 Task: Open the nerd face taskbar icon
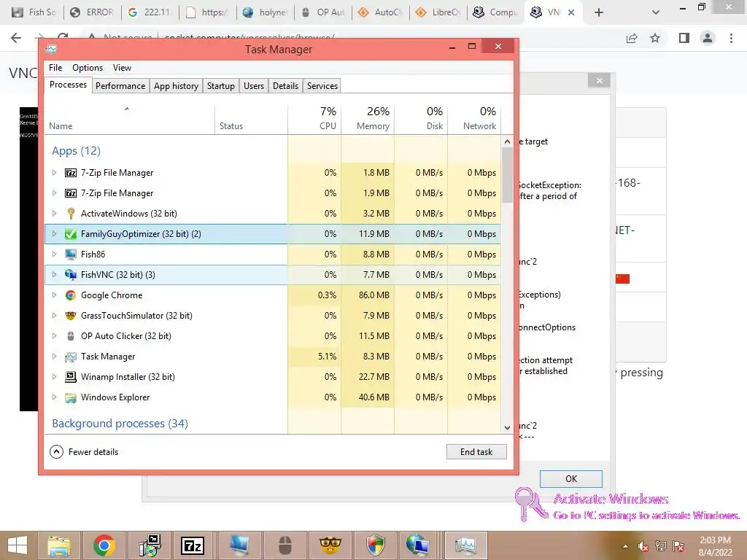click(x=330, y=545)
